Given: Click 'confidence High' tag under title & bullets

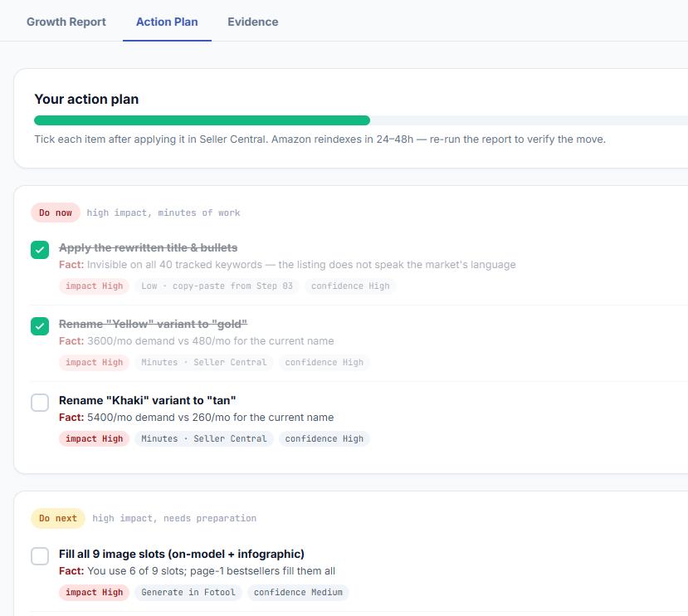Looking at the screenshot, I should [350, 286].
